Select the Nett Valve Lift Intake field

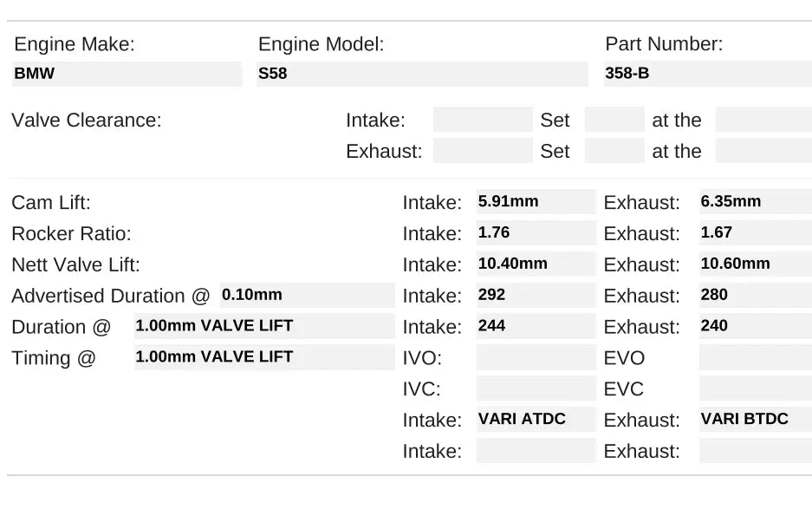pos(536,264)
